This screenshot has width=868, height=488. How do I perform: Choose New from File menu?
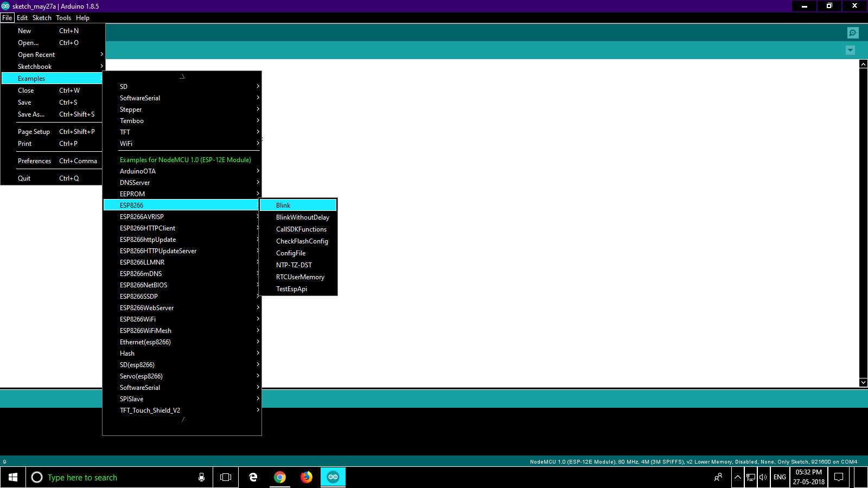[x=52, y=31]
